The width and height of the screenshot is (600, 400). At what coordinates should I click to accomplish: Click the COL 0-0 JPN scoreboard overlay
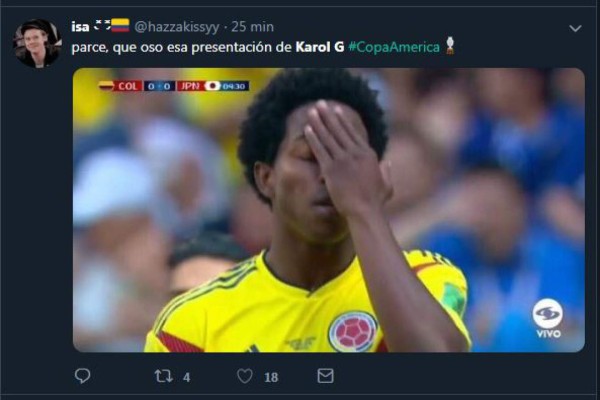click(x=174, y=86)
